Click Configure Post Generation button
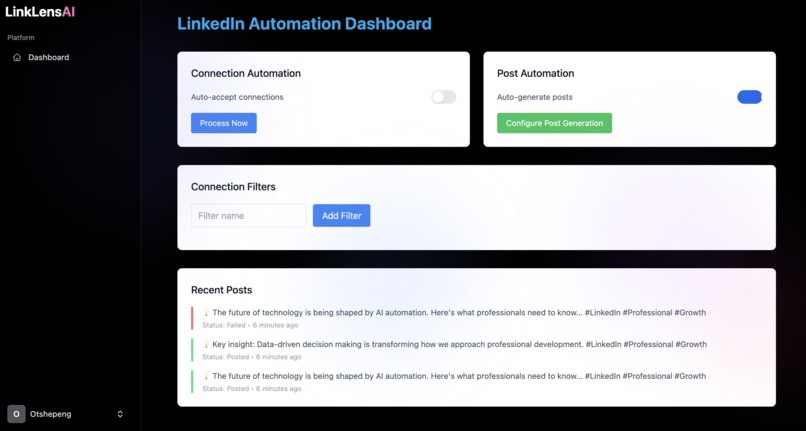The height and width of the screenshot is (431, 806). [x=554, y=123]
